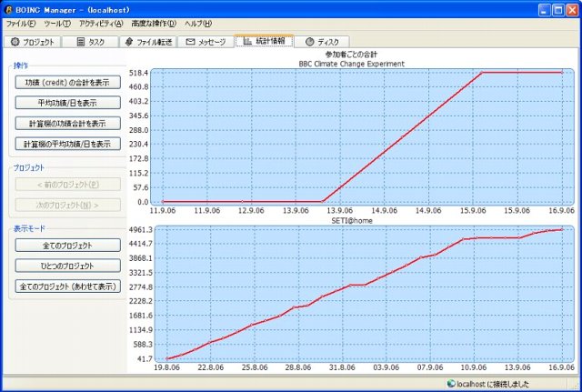The image size is (582, 392).
Task: Click the 表示モード group label
Action: pyautogui.click(x=29, y=228)
